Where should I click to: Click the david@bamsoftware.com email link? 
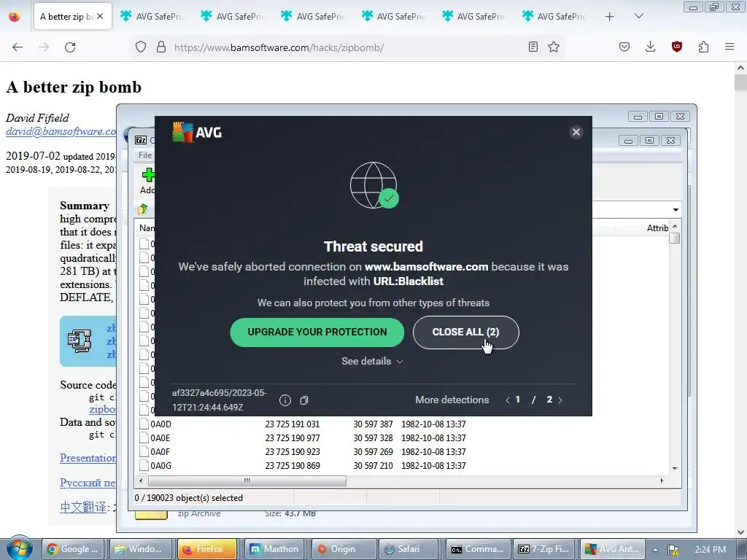coord(61,131)
